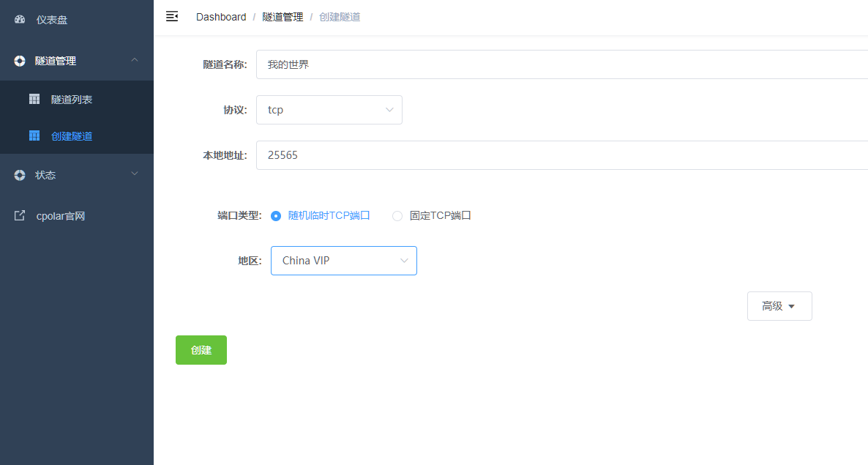The image size is (868, 465).
Task: Click the green 创建 button
Action: [x=201, y=349]
